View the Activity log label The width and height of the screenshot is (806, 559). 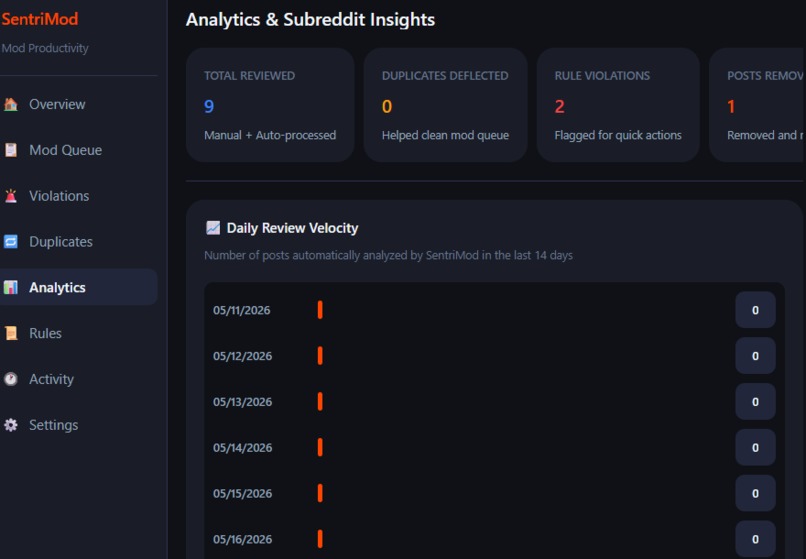point(51,379)
